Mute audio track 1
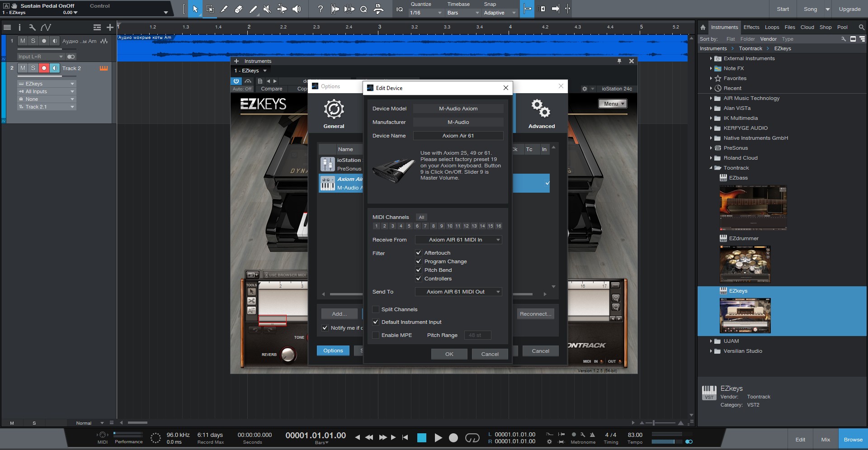 tap(23, 41)
